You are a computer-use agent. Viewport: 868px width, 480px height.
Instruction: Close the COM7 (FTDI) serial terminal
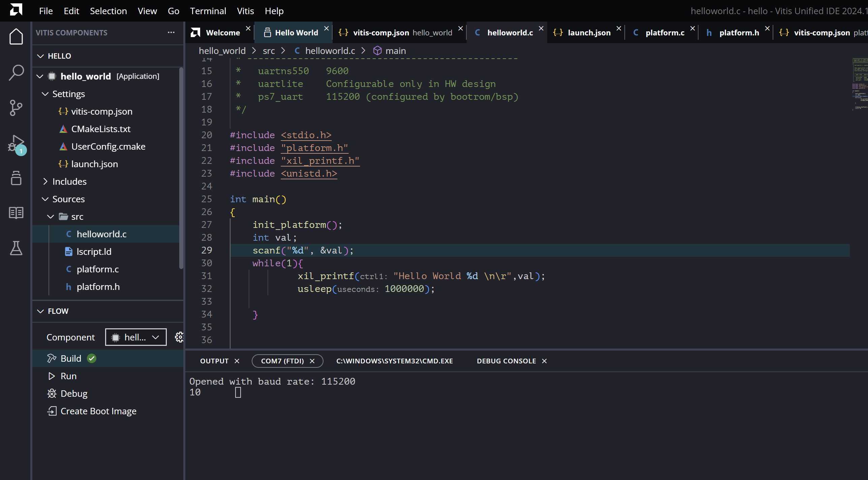312,361
